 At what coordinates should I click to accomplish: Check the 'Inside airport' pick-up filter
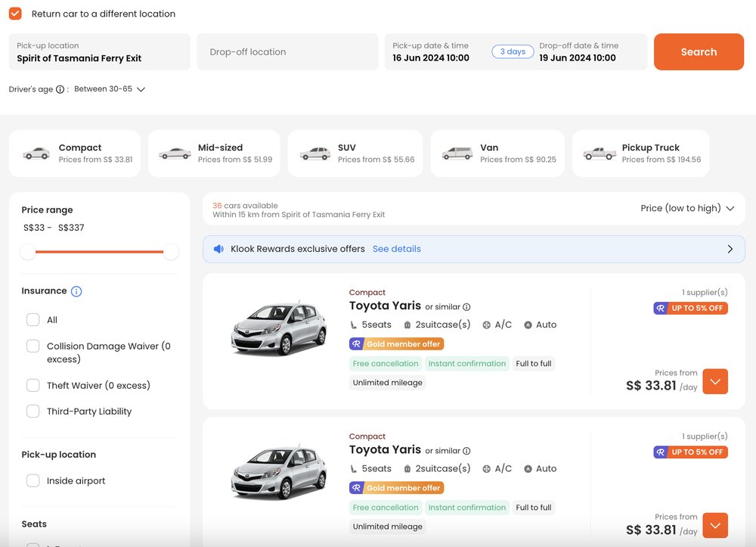coord(33,480)
